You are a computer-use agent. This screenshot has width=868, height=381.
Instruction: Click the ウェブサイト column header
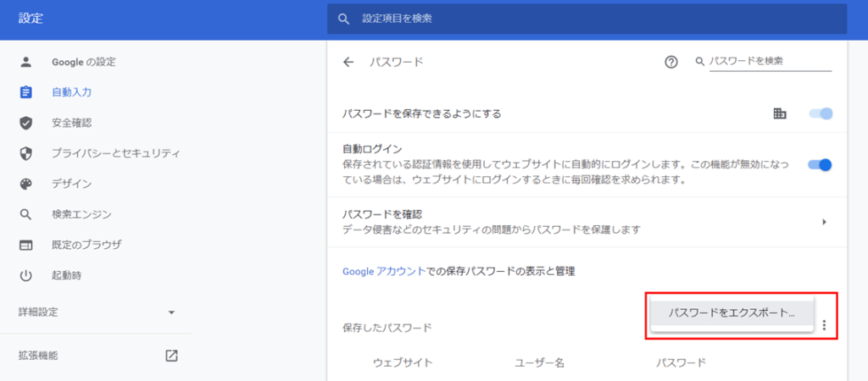[403, 362]
